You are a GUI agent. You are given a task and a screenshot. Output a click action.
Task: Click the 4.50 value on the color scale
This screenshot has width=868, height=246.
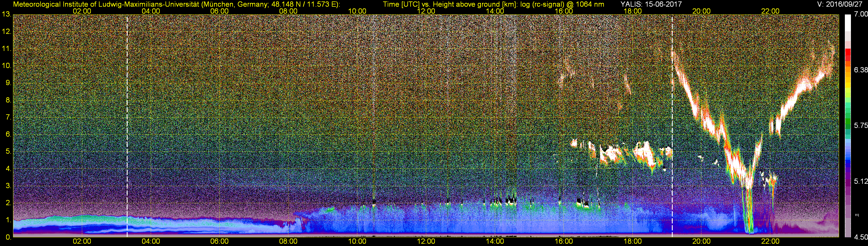[x=861, y=237]
